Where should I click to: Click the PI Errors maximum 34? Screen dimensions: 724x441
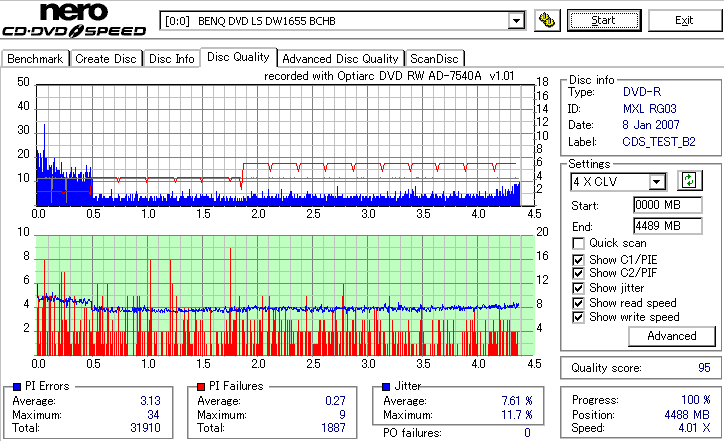coord(153,415)
